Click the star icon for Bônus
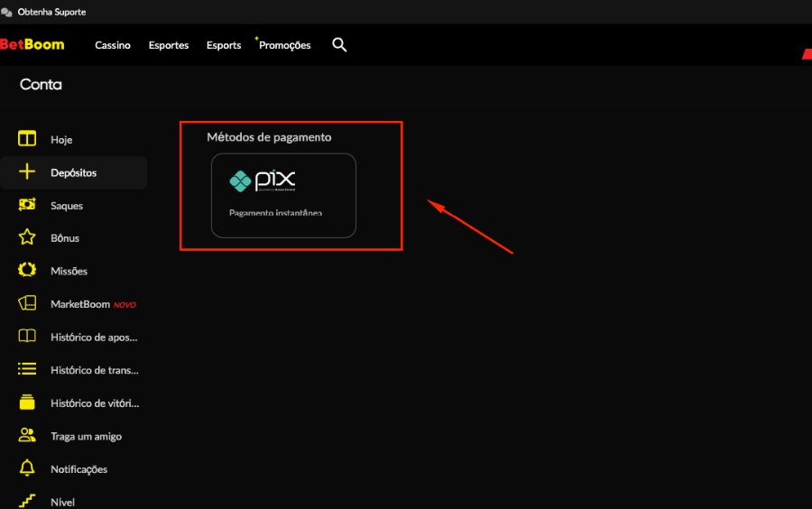The width and height of the screenshot is (812, 509). pos(27,237)
